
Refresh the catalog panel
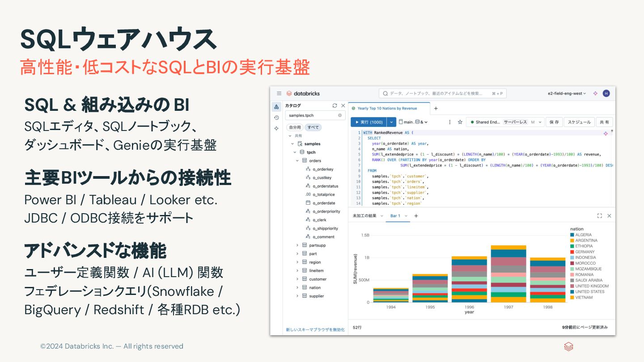tap(335, 105)
